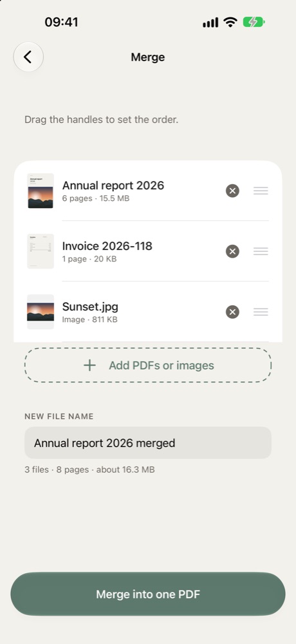
Task: Click the reorder handle for Sunset.jpg
Action: click(261, 312)
